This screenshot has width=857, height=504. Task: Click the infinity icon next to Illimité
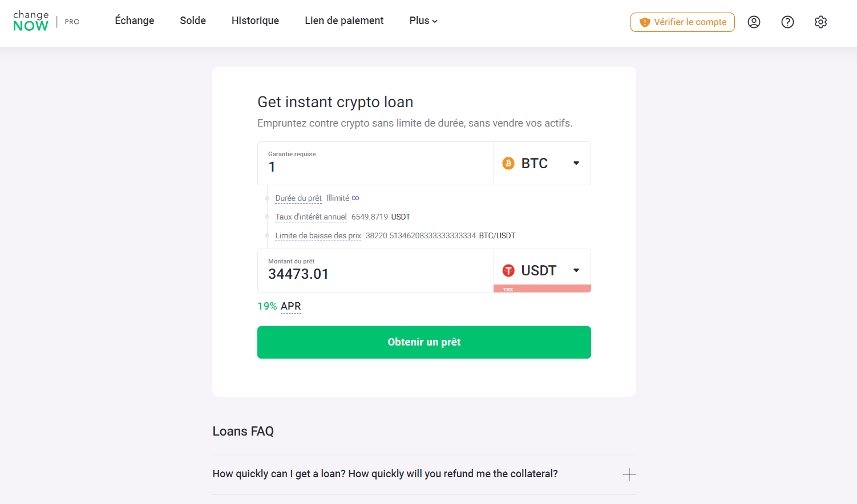(355, 197)
